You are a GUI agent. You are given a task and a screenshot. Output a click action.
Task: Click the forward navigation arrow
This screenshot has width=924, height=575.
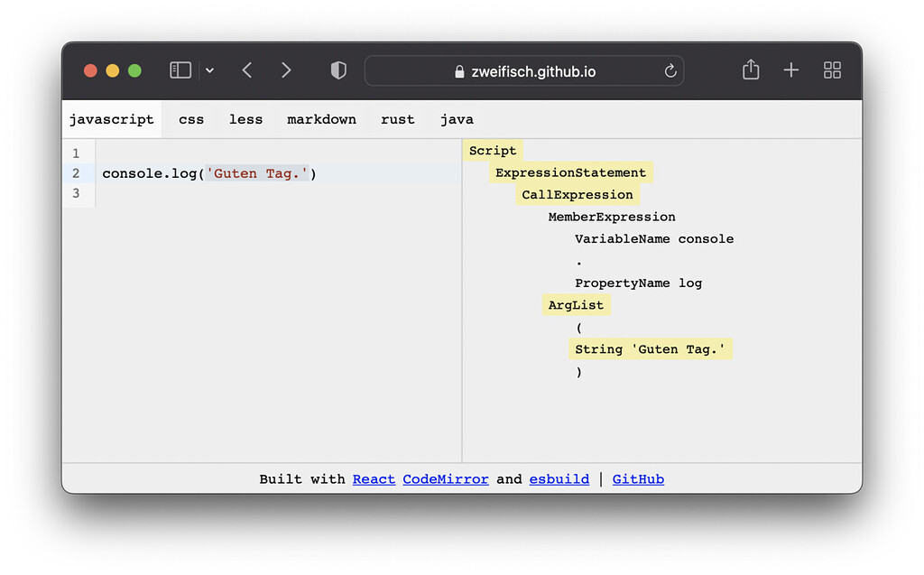286,70
